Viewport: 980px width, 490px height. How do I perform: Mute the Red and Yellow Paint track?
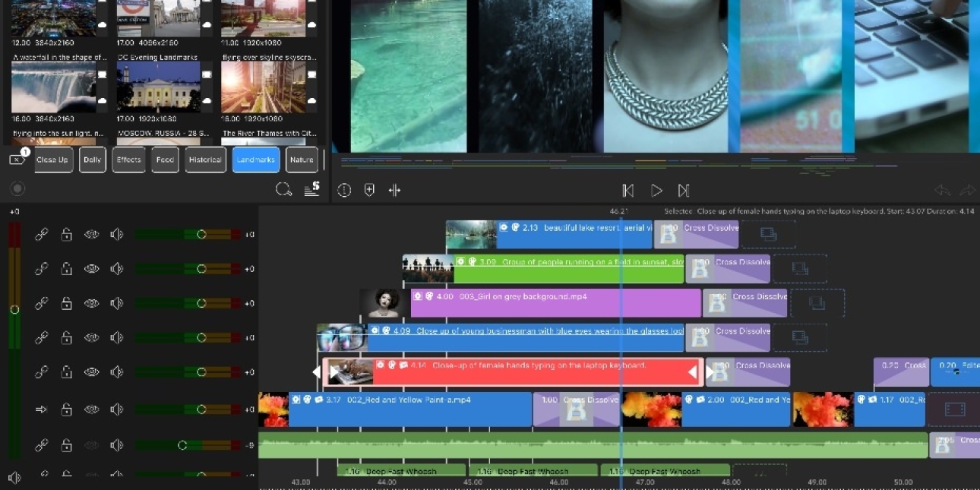(x=116, y=409)
